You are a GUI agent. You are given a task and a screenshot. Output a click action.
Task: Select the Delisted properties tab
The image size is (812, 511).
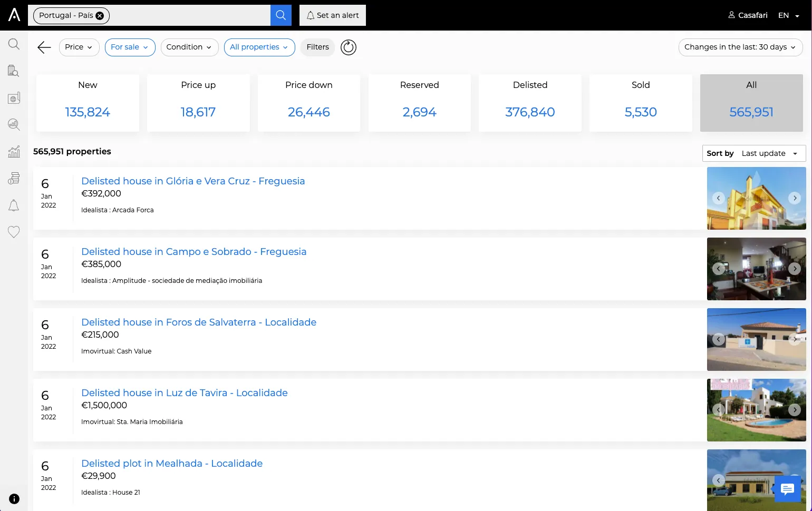(x=530, y=103)
